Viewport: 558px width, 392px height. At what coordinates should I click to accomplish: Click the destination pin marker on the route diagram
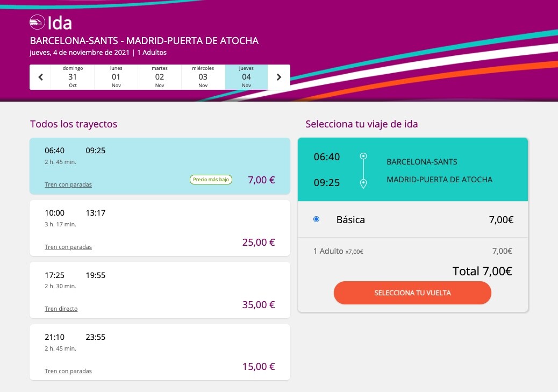click(363, 183)
